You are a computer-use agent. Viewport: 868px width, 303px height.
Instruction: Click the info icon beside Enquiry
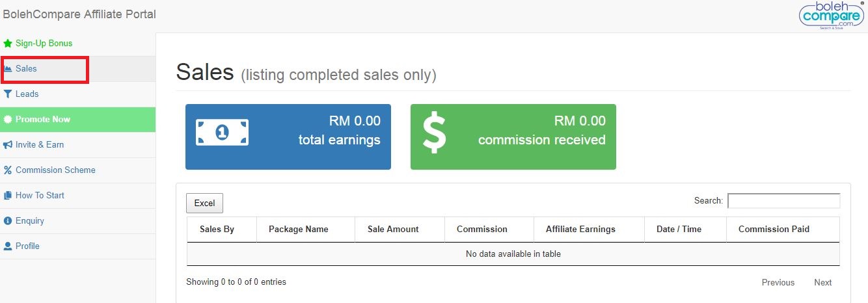[x=8, y=221]
